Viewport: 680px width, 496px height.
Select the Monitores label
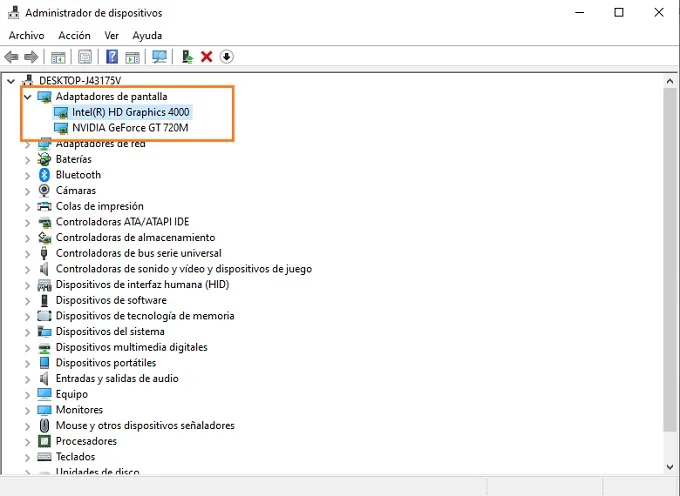79,410
